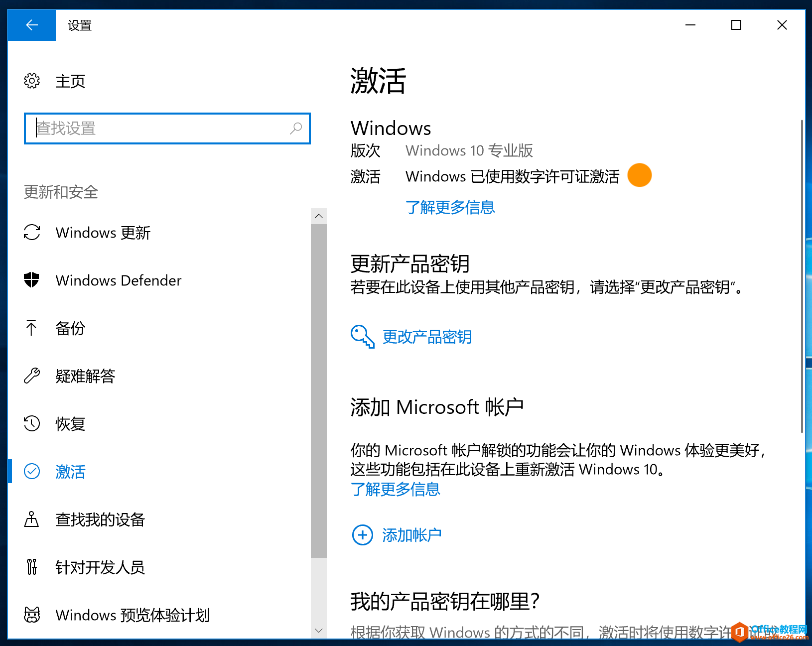Click the magnifier icon in search box

point(296,128)
